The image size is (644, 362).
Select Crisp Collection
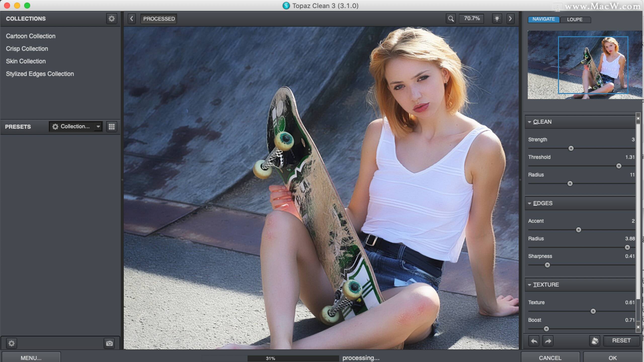27,49
